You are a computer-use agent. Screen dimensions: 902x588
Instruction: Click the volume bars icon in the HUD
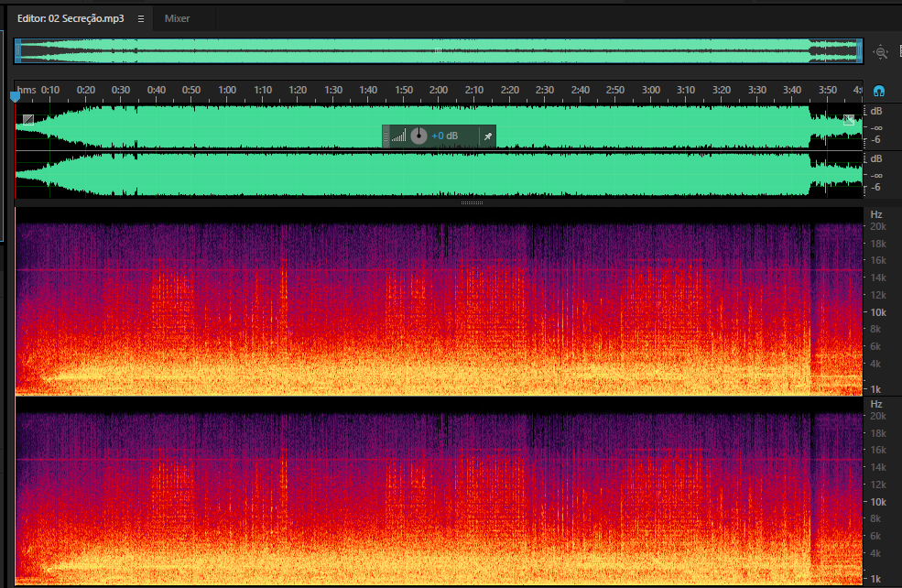(398, 136)
